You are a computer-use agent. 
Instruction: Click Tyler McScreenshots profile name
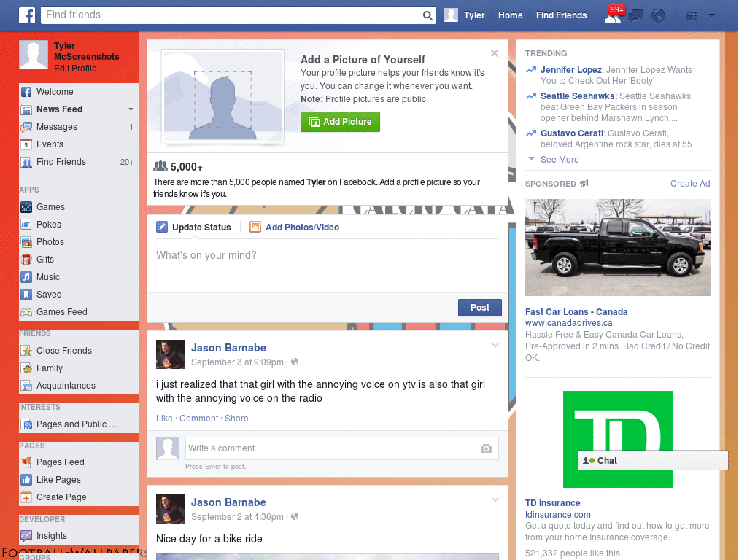pyautogui.click(x=86, y=51)
